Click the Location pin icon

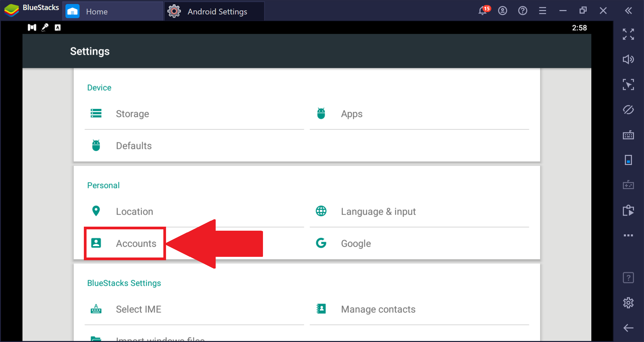[x=96, y=211]
